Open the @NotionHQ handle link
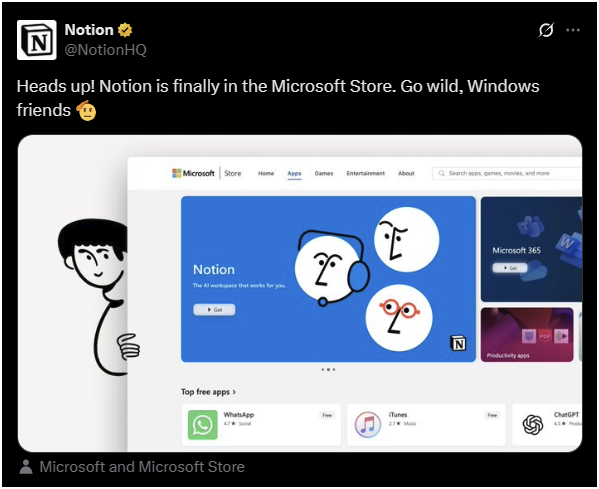Image resolution: width=599 pixels, height=489 pixels. (105, 50)
